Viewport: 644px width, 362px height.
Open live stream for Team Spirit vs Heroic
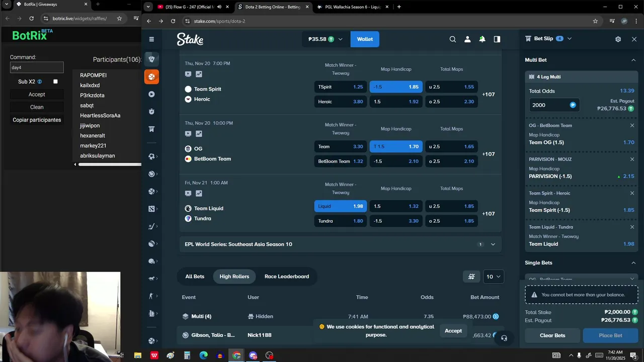pos(188,74)
